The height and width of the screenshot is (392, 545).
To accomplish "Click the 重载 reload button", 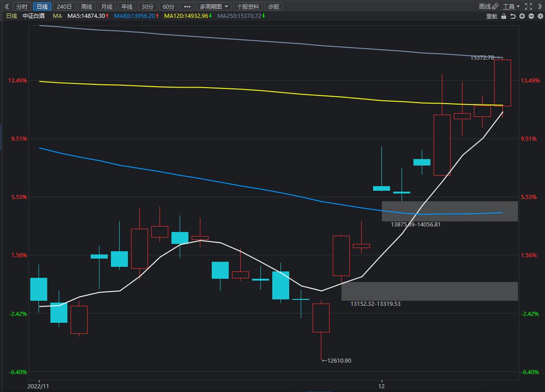I will click(x=491, y=16).
